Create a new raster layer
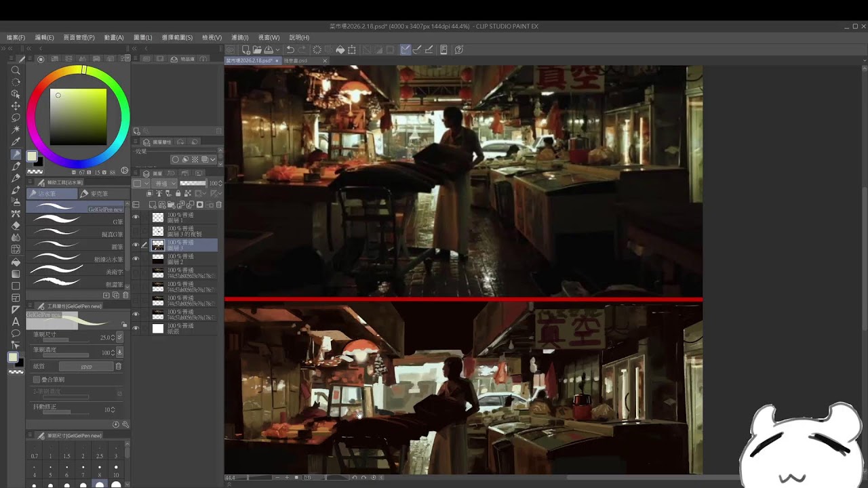This screenshot has height=488, width=868. [x=153, y=205]
